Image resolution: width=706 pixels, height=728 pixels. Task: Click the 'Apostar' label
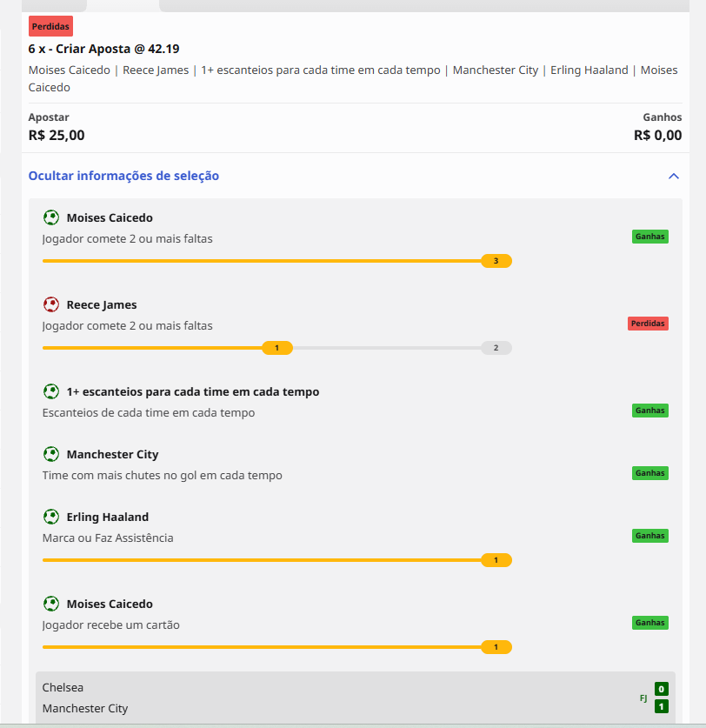[49, 117]
